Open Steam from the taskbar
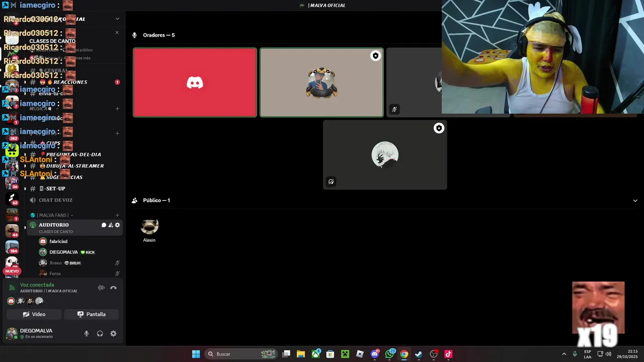The image size is (644, 362). coord(419,354)
